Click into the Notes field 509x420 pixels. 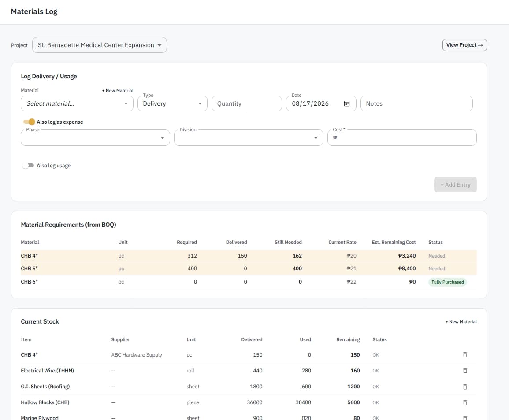tap(416, 103)
